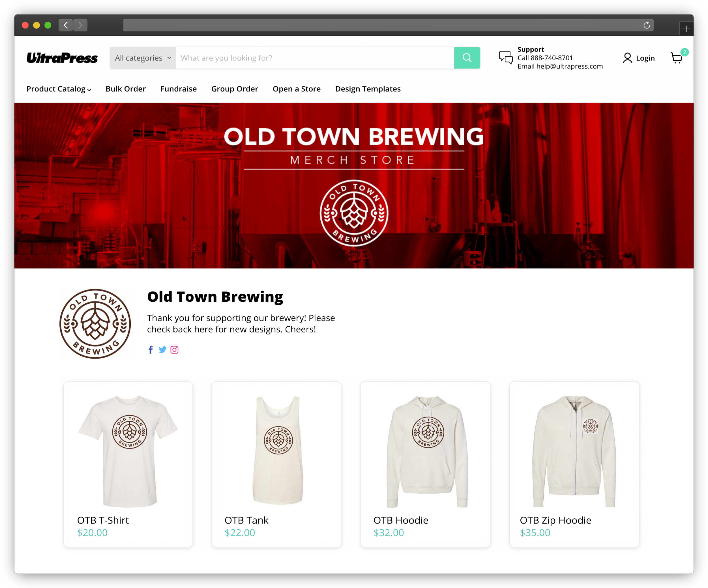View the Design Templates menu item
The image size is (708, 588).
point(368,89)
